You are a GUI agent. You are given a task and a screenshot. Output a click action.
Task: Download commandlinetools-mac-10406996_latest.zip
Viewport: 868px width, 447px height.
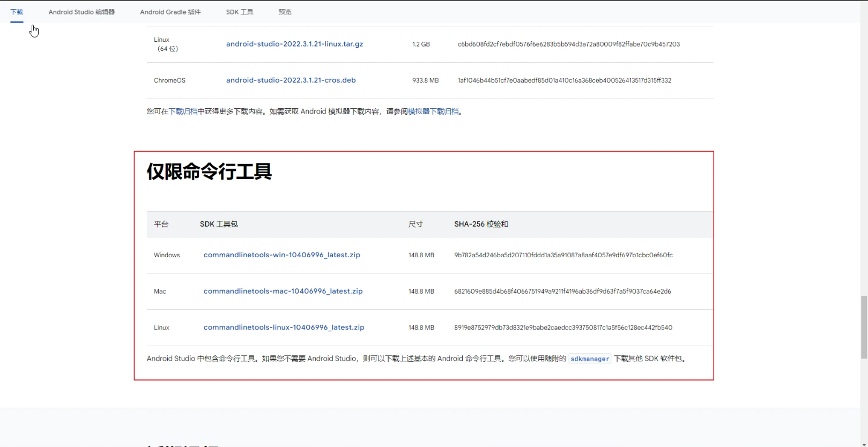point(283,292)
